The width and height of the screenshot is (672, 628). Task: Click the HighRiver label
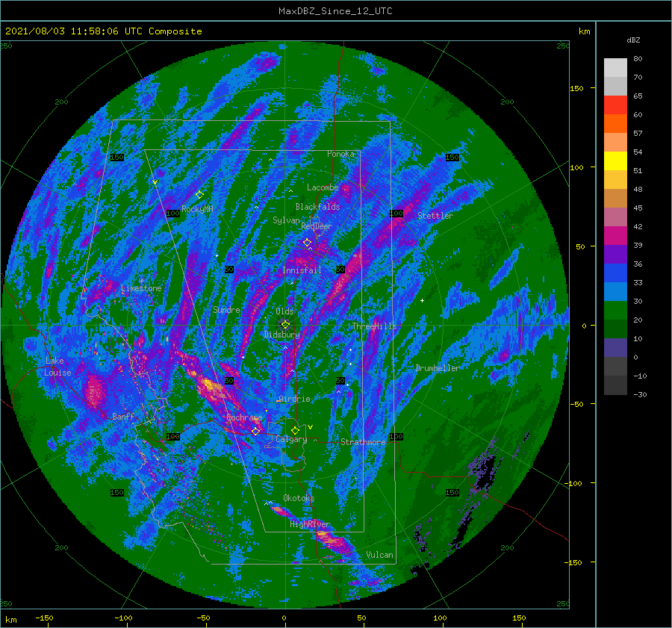click(x=309, y=524)
